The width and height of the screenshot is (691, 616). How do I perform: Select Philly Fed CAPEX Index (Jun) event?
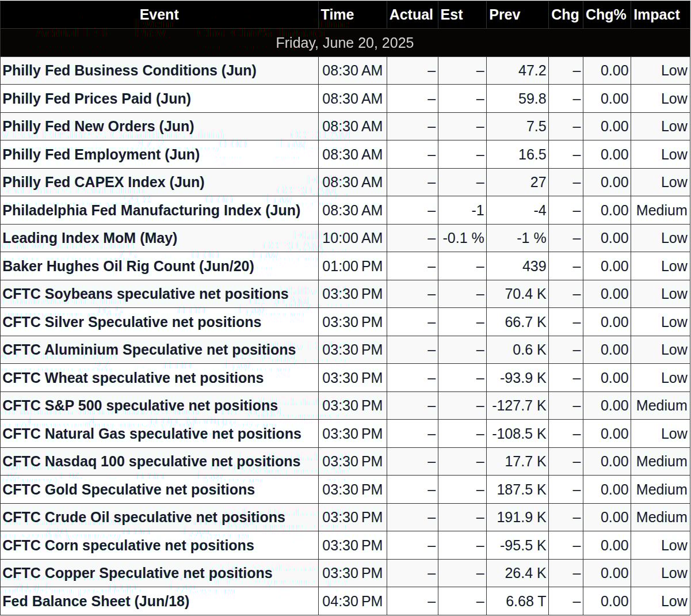pos(104,182)
